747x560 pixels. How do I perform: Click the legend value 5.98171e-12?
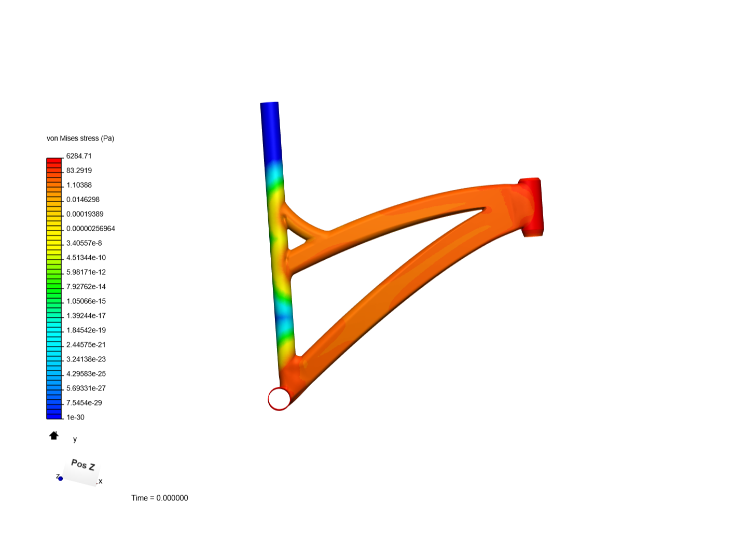[86, 272]
